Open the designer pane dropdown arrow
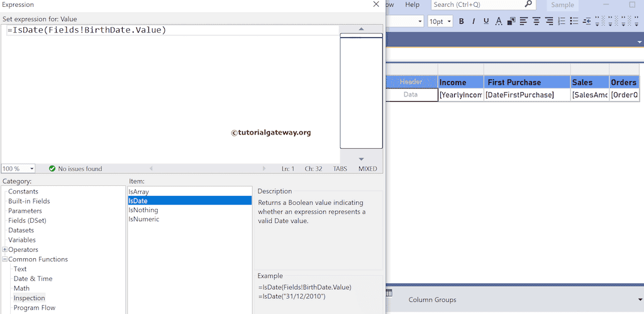Image resolution: width=644 pixels, height=314 pixels. (639, 42)
